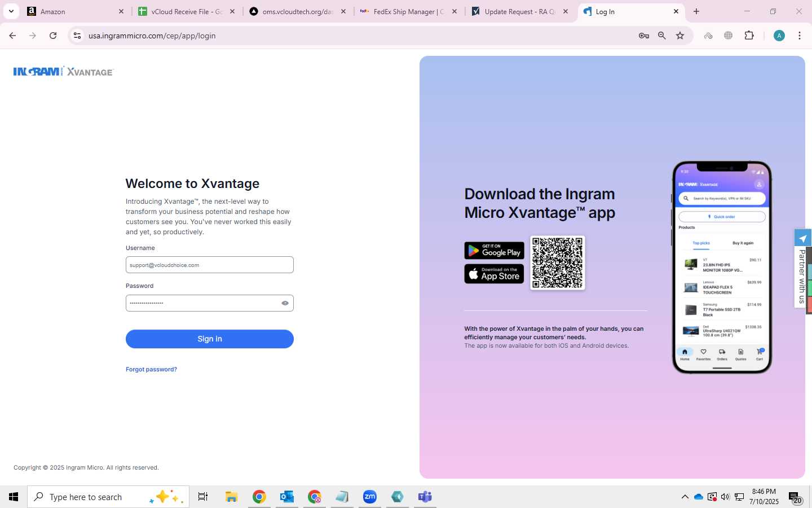Expand the tab search dropdown arrow
812x508 pixels.
11,11
